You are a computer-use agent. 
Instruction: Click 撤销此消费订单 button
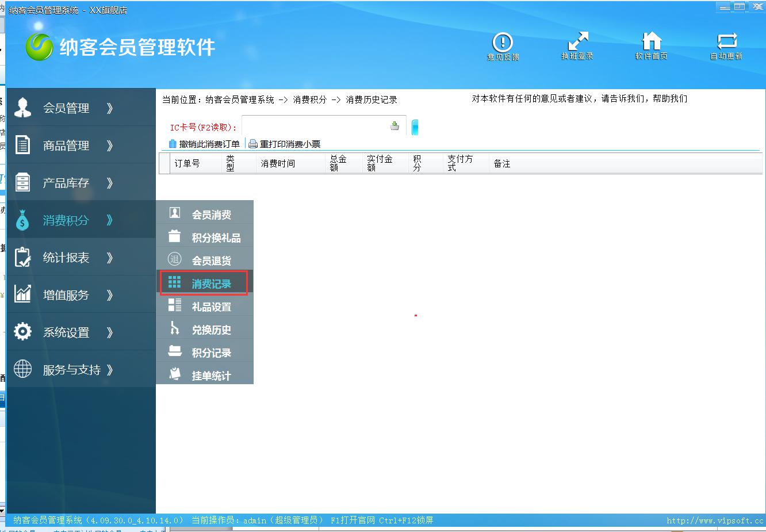[204, 144]
